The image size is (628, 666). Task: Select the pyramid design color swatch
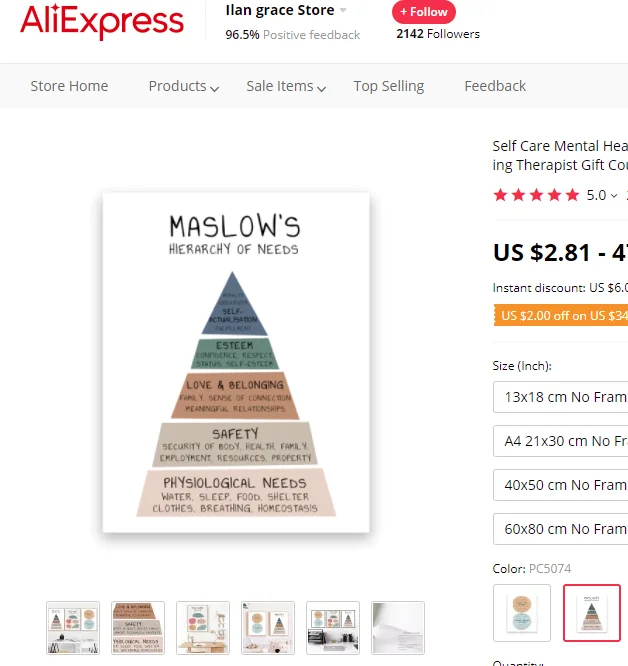point(592,613)
